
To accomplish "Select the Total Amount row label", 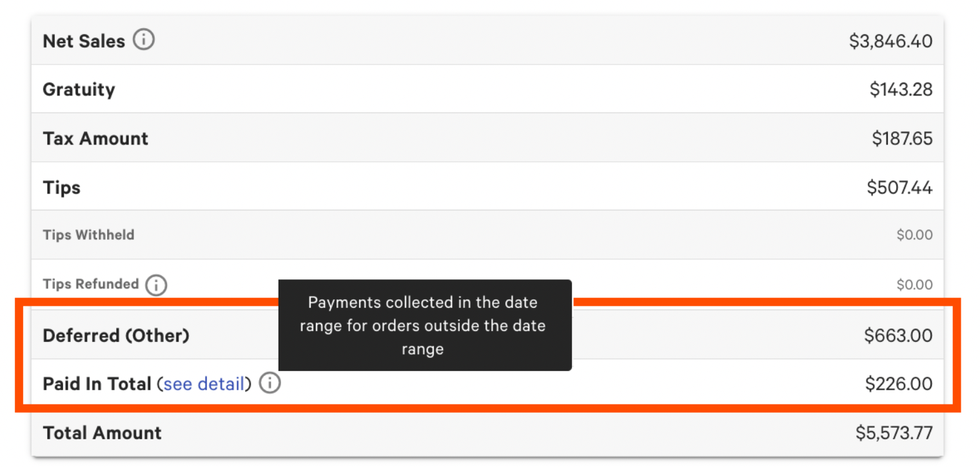I will coord(102,433).
